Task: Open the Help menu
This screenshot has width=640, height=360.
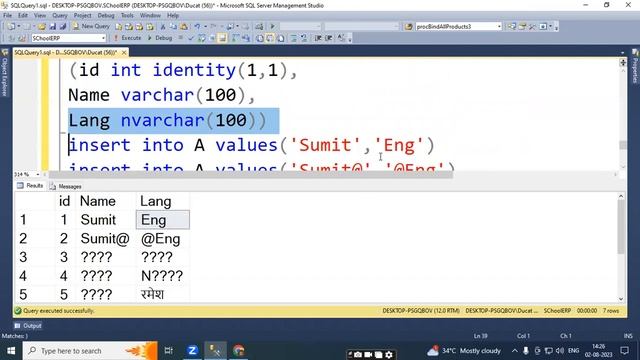Action: pyautogui.click(x=173, y=16)
